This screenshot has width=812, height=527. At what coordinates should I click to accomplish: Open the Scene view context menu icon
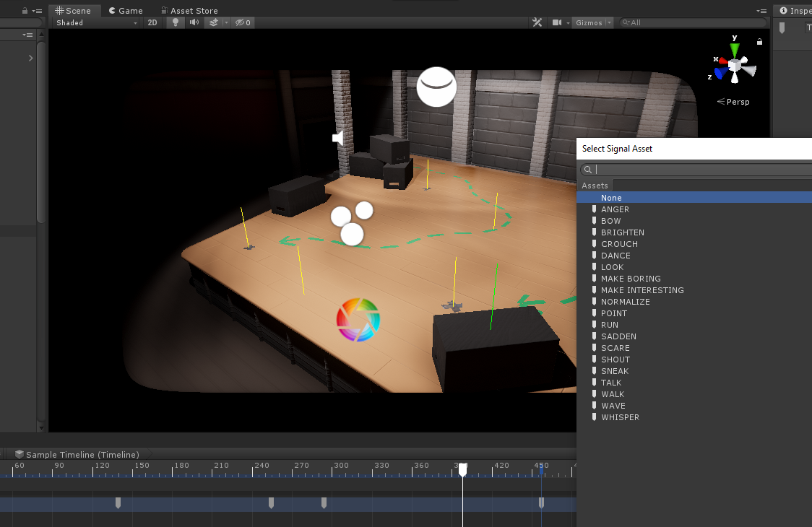click(x=761, y=10)
